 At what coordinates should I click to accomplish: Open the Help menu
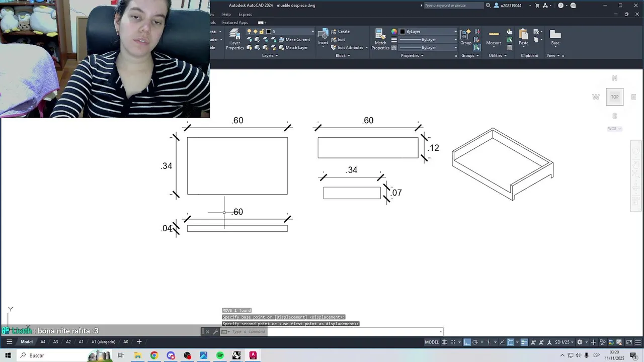pos(226,14)
